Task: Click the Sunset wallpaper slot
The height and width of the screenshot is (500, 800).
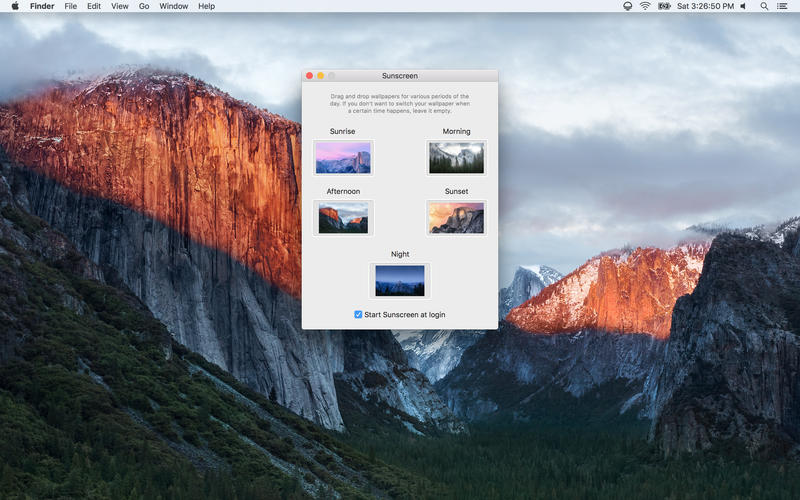Action: tap(456, 217)
